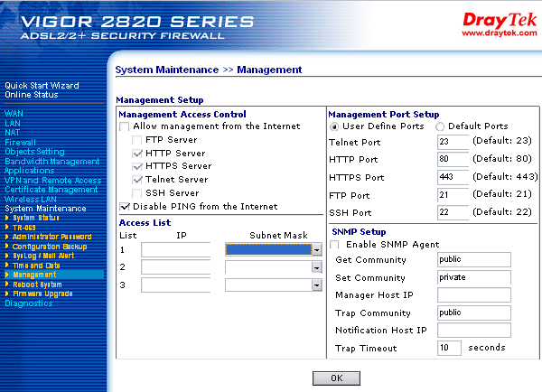Open the Diagnostics menu

click(x=29, y=303)
